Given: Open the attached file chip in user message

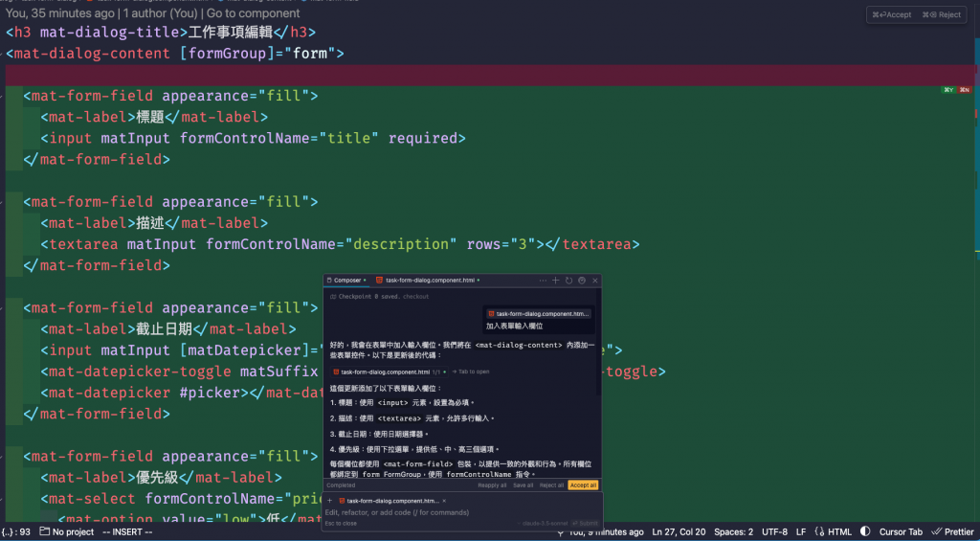Looking at the screenshot, I should pyautogui.click(x=539, y=313).
